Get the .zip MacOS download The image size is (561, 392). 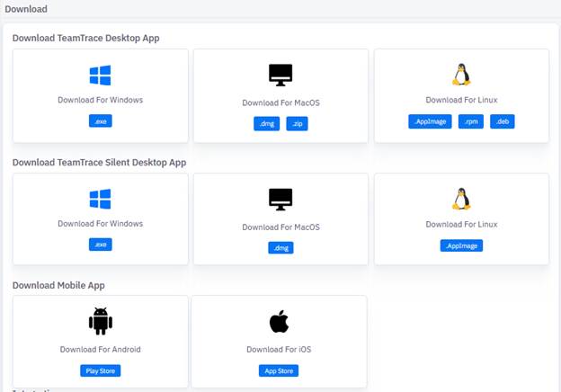[297, 124]
